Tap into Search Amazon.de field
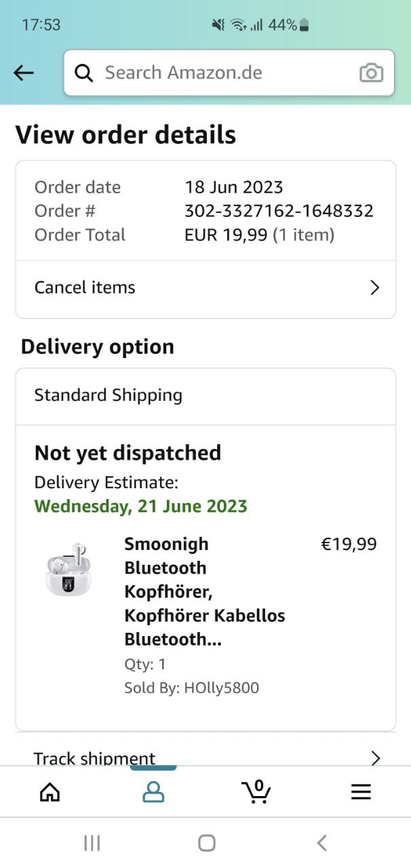 (224, 73)
